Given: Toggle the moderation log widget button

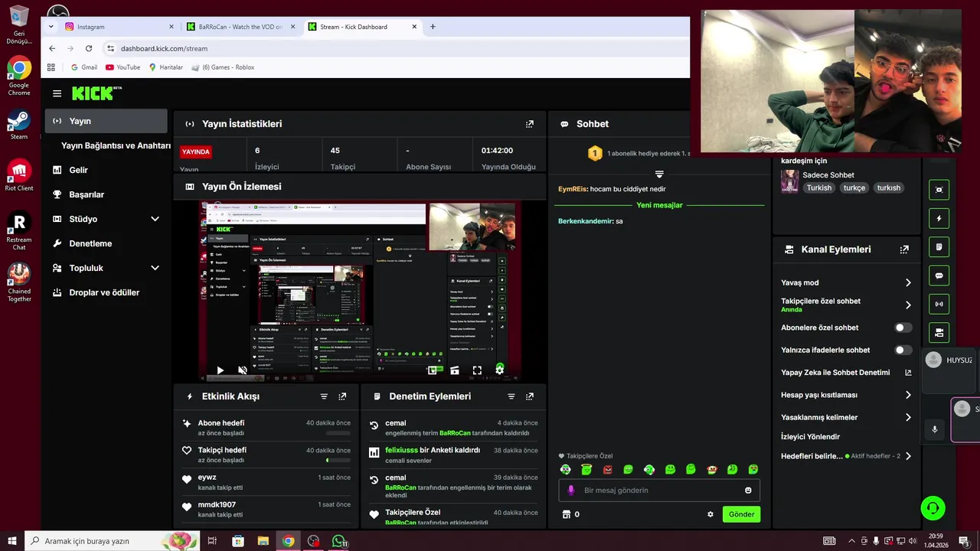Looking at the screenshot, I should point(939,247).
